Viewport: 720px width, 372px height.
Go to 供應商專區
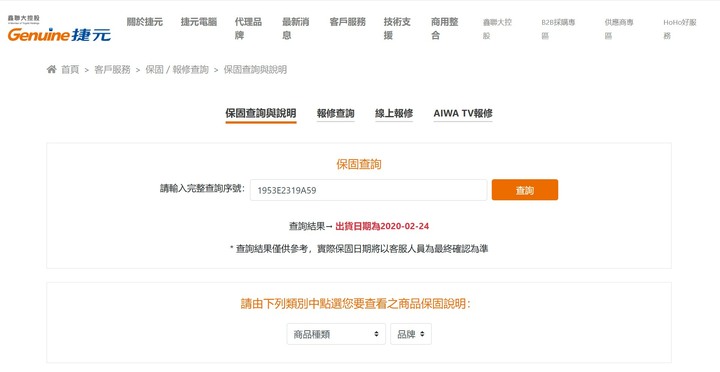(x=619, y=29)
